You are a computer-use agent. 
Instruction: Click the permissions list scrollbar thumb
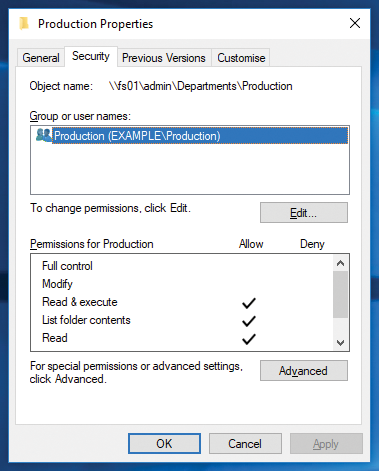pos(340,294)
